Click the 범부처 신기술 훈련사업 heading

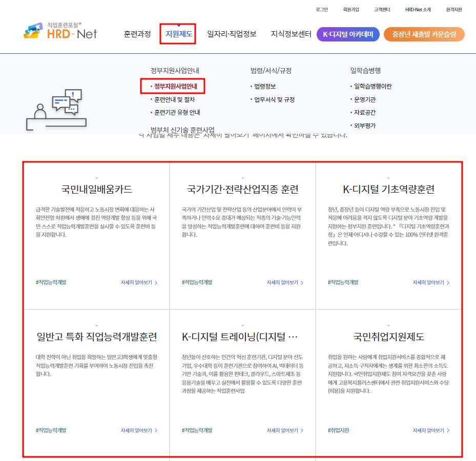[x=182, y=130]
